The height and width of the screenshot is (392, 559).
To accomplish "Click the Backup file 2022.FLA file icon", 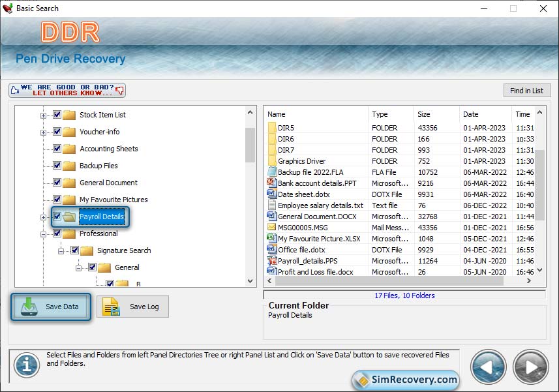I will [272, 172].
